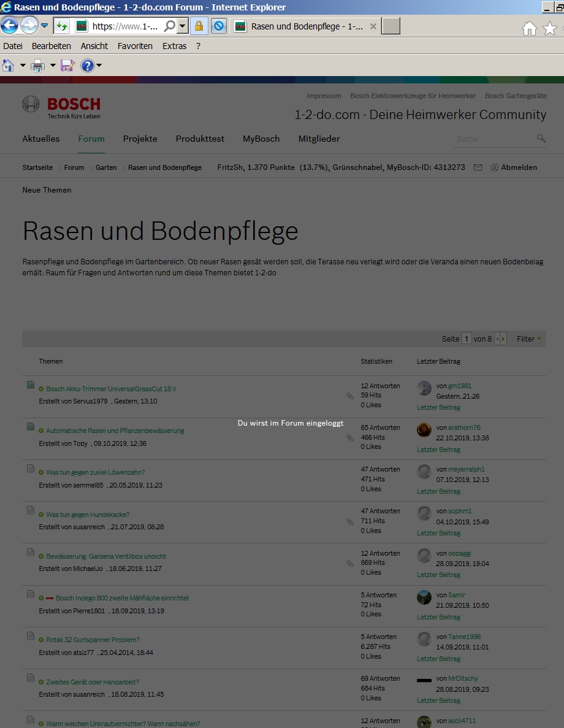Open a new blank tab
The height and width of the screenshot is (728, 564).
click(391, 26)
